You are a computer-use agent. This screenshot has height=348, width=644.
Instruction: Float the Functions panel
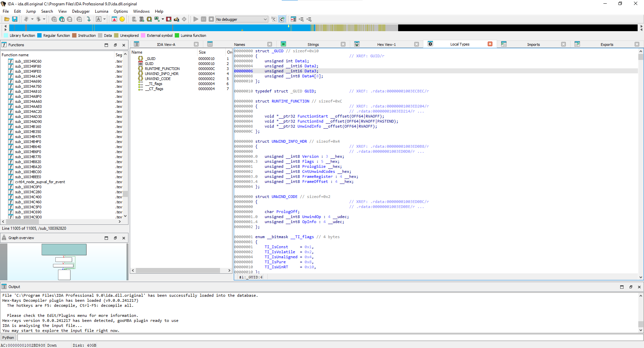click(x=115, y=45)
